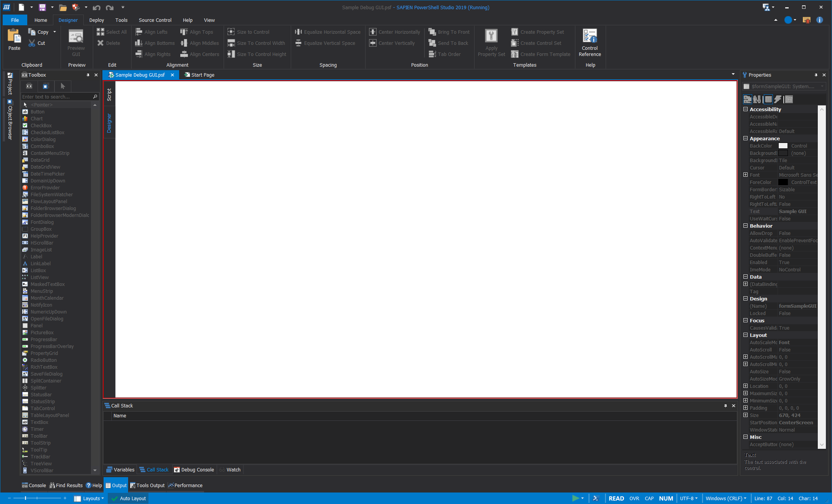Click the zoom slider handle in status bar
Screen dimensions: 832x504
pos(25,498)
